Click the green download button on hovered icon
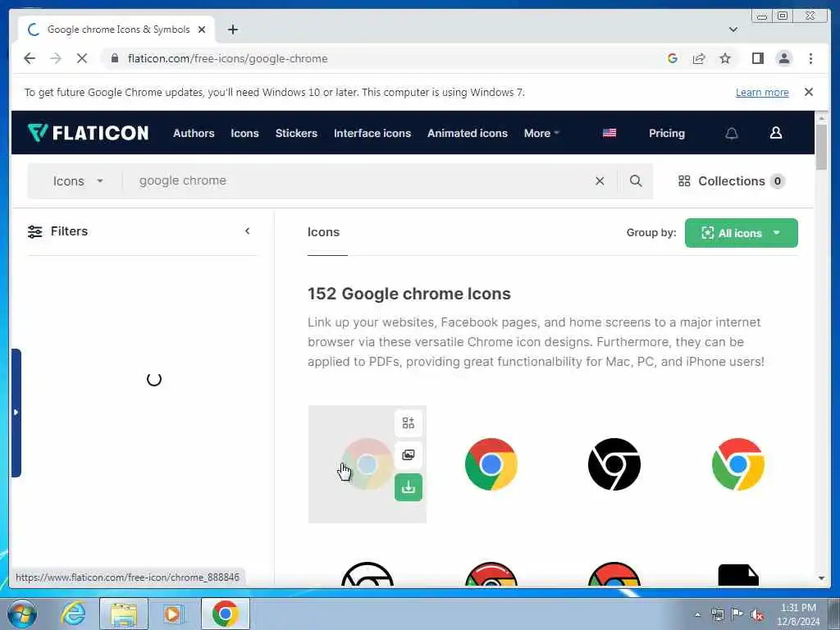This screenshot has height=630, width=840. pos(409,487)
